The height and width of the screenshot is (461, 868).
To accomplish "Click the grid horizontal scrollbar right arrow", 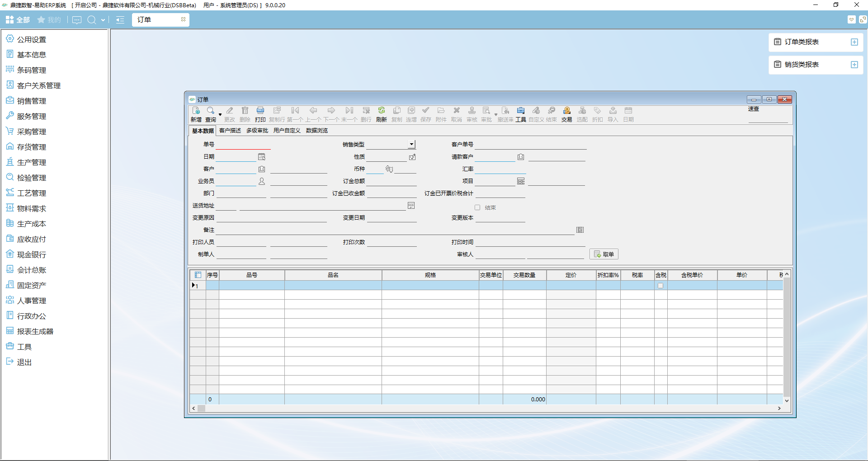I will [x=779, y=408].
